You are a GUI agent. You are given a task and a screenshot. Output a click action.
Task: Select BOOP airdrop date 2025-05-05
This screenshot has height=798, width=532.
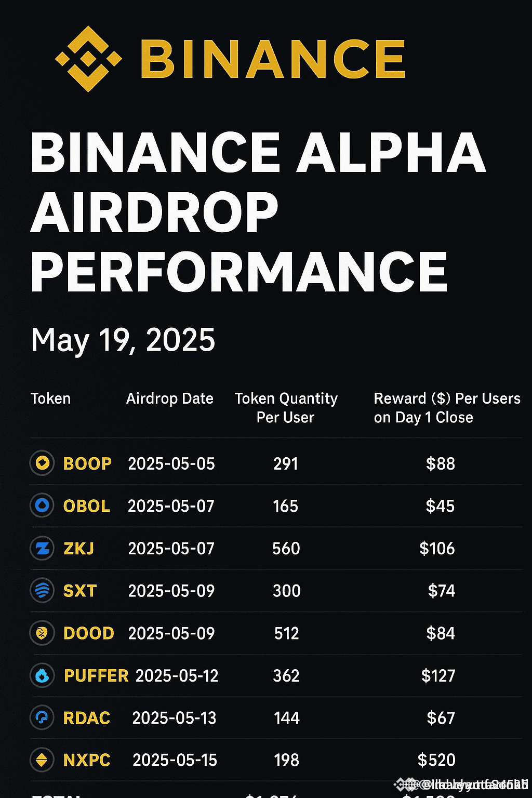tap(171, 463)
